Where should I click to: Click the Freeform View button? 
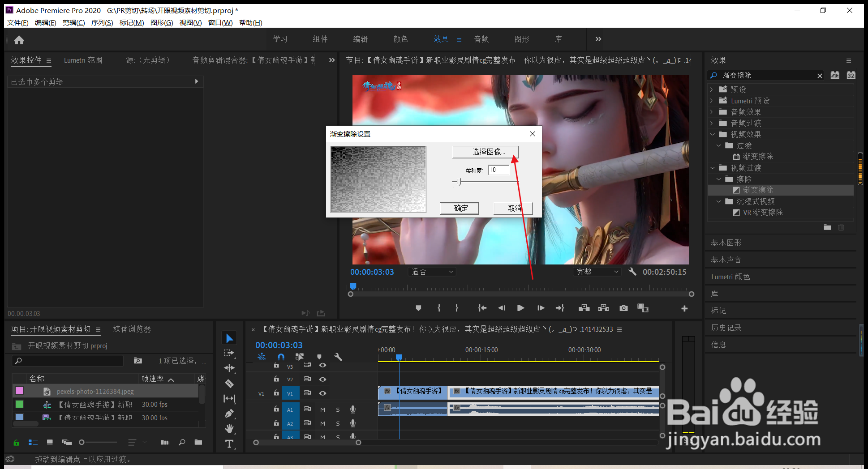(67, 442)
